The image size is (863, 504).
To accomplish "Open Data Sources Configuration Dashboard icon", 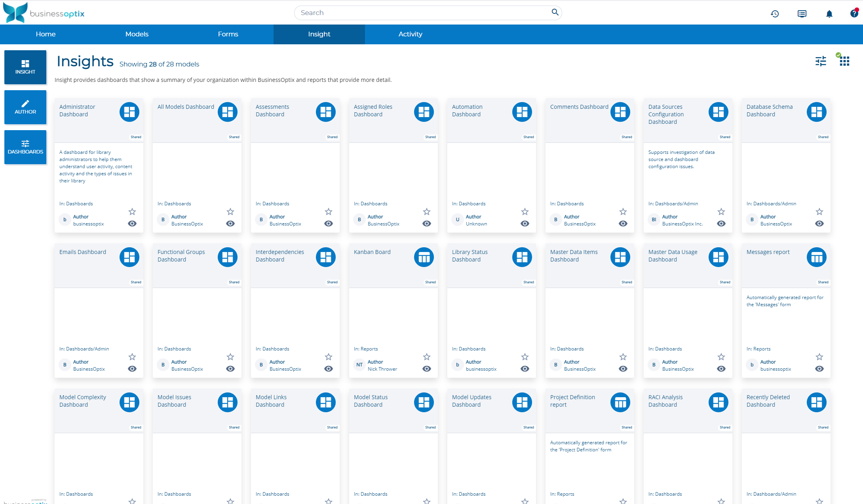I will pyautogui.click(x=719, y=112).
